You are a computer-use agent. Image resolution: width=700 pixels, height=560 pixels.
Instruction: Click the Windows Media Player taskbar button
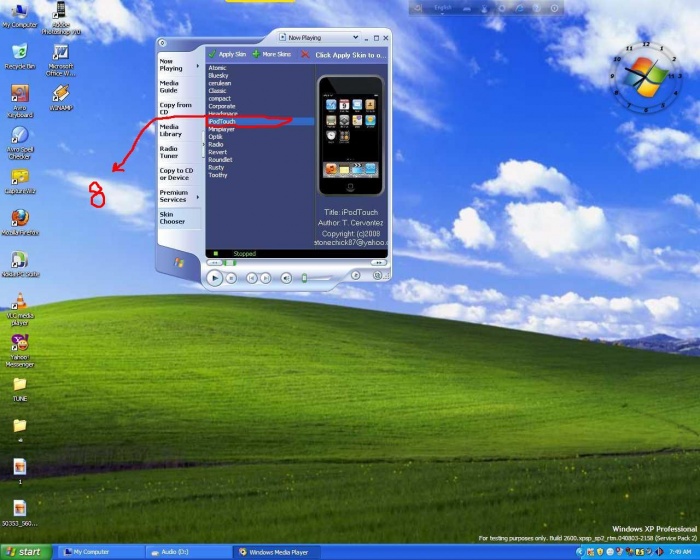click(277, 552)
